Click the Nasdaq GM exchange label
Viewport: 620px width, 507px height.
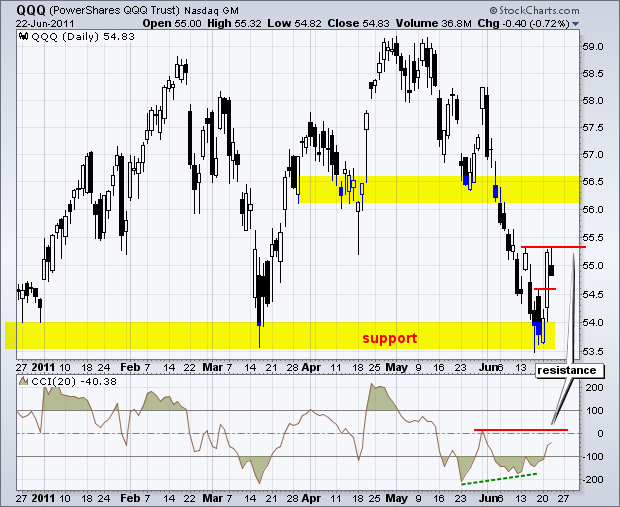[212, 11]
